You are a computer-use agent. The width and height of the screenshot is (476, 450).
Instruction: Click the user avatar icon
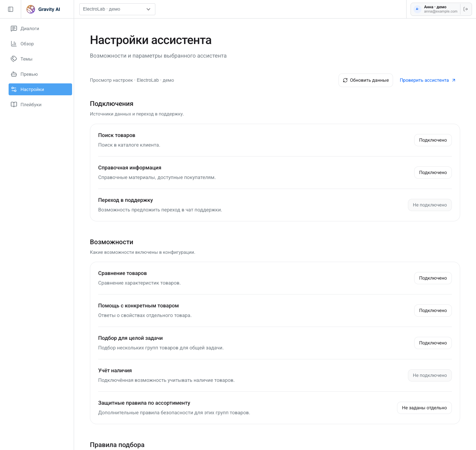pyautogui.click(x=417, y=9)
